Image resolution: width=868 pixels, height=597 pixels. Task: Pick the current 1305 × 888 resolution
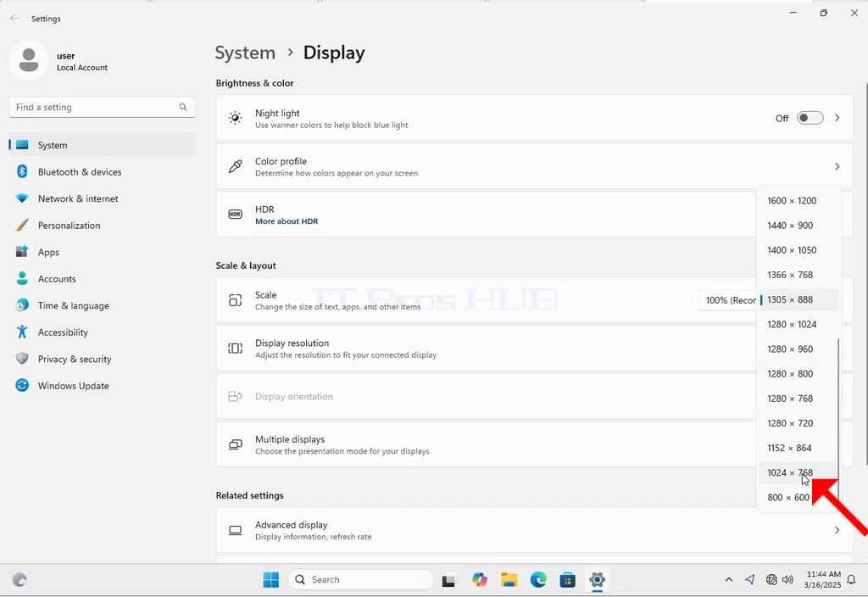pos(798,299)
